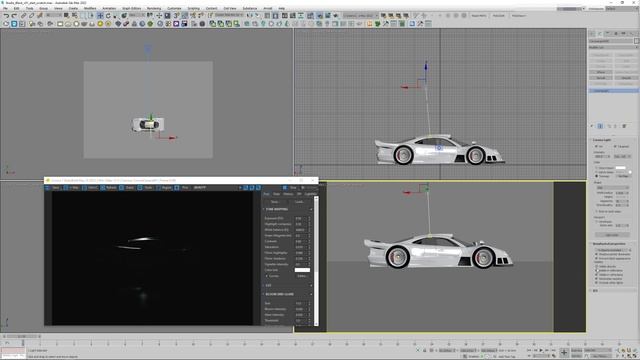Toggle the Angle Snap button
Image resolution: width=640 pixels, height=360 pixels.
click(184, 16)
